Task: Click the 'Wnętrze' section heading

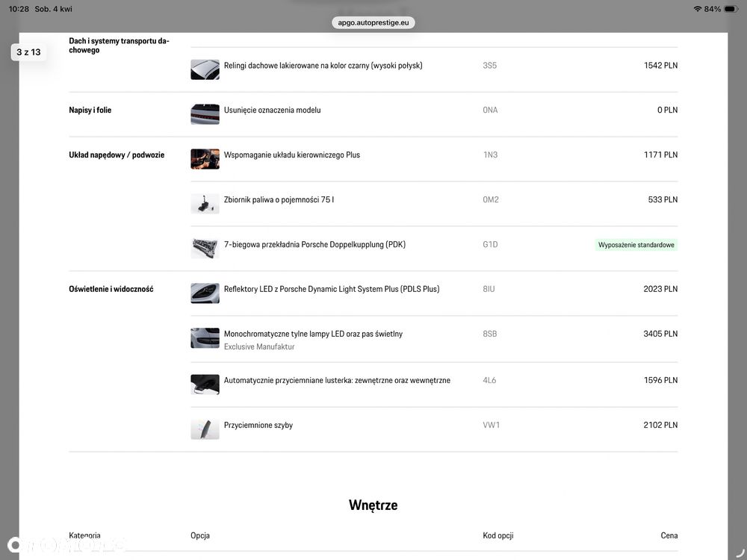Action: click(x=373, y=505)
